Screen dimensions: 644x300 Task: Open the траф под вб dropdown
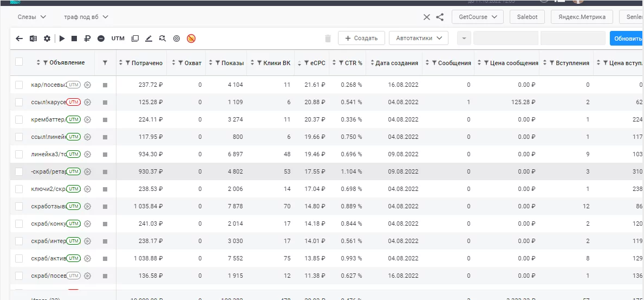pyautogui.click(x=86, y=17)
